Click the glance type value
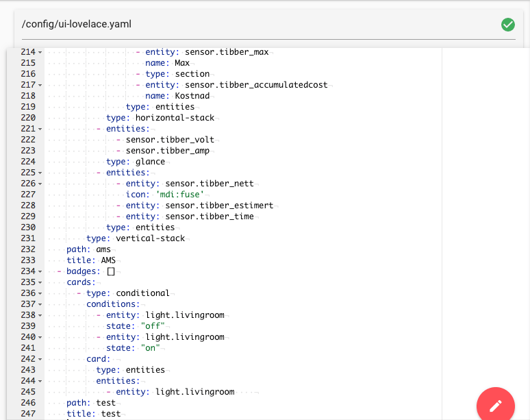 coord(151,162)
